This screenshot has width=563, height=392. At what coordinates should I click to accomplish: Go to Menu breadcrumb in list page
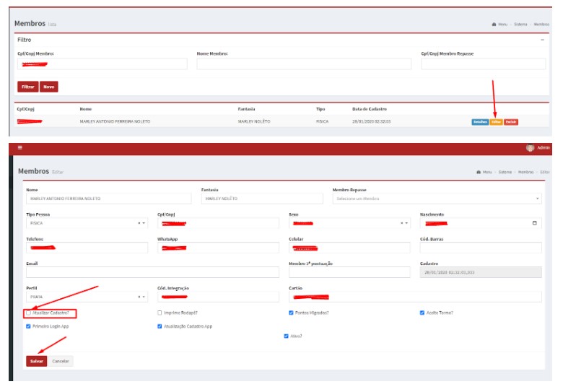point(502,25)
